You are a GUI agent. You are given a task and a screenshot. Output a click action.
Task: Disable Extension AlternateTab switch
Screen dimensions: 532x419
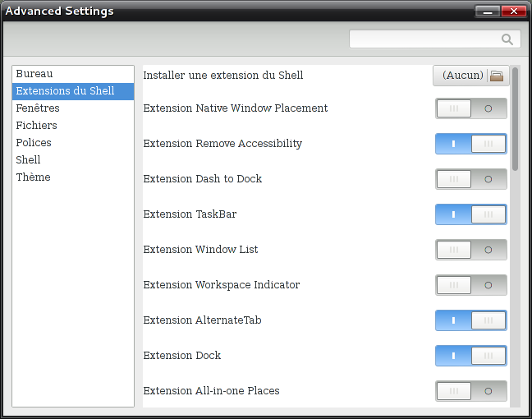point(470,320)
